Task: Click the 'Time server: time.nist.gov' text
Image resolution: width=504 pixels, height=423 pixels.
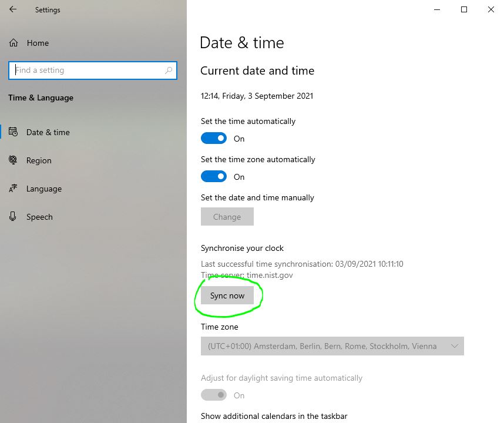Action: click(x=247, y=275)
